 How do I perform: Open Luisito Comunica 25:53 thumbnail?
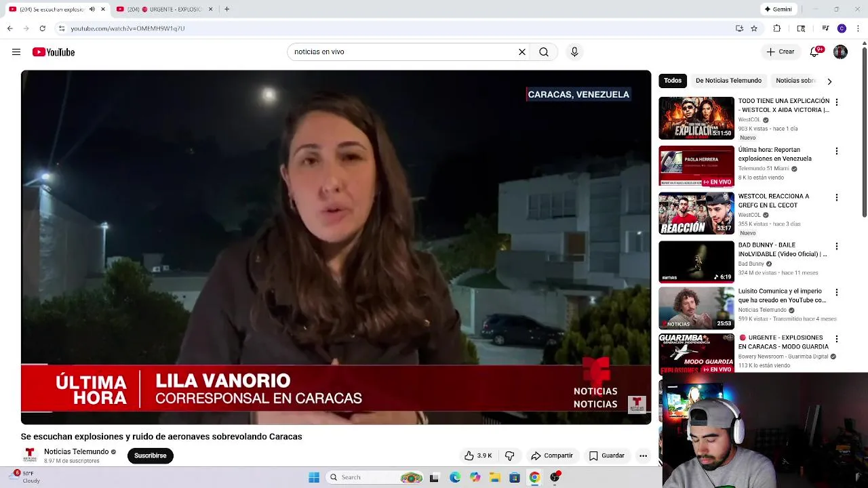[696, 308]
